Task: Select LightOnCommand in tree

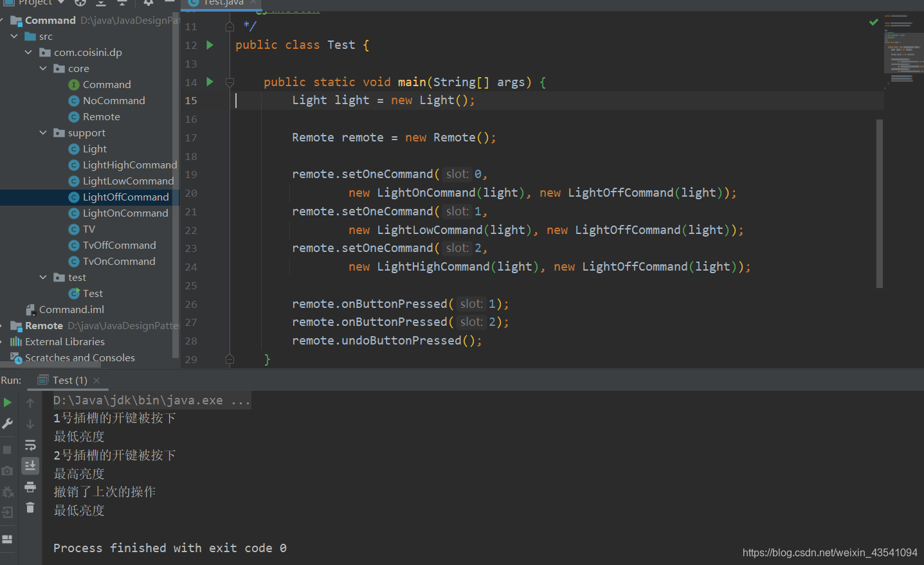Action: pyautogui.click(x=125, y=213)
